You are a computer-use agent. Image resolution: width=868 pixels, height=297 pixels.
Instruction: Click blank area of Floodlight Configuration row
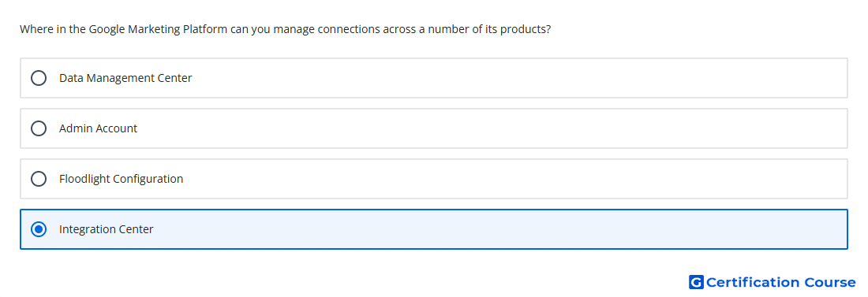[x=514, y=179]
